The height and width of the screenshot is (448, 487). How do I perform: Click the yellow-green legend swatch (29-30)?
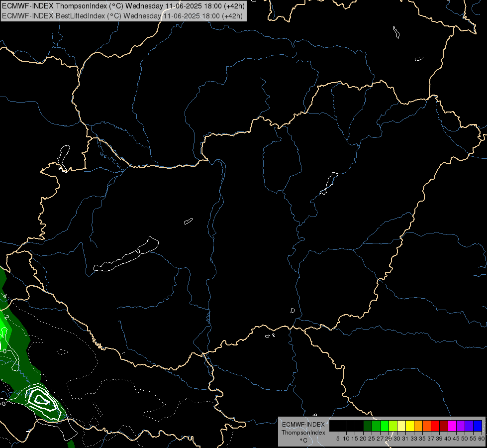[393, 426]
